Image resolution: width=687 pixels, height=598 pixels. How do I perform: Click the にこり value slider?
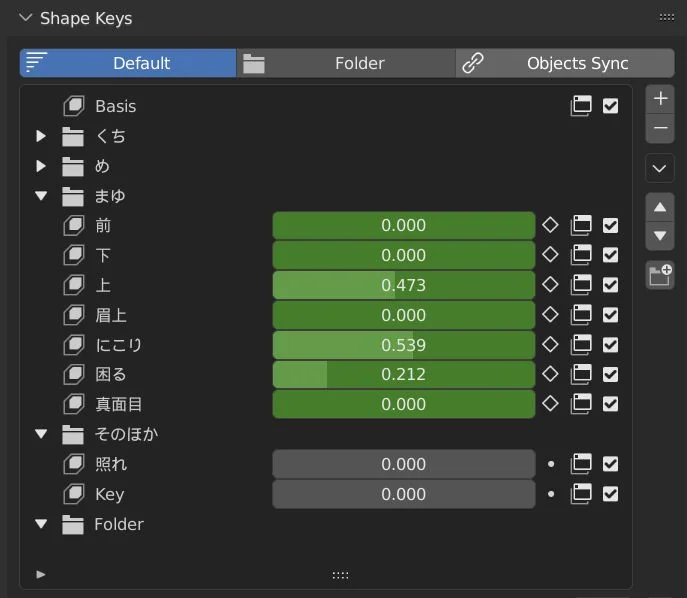pos(403,345)
